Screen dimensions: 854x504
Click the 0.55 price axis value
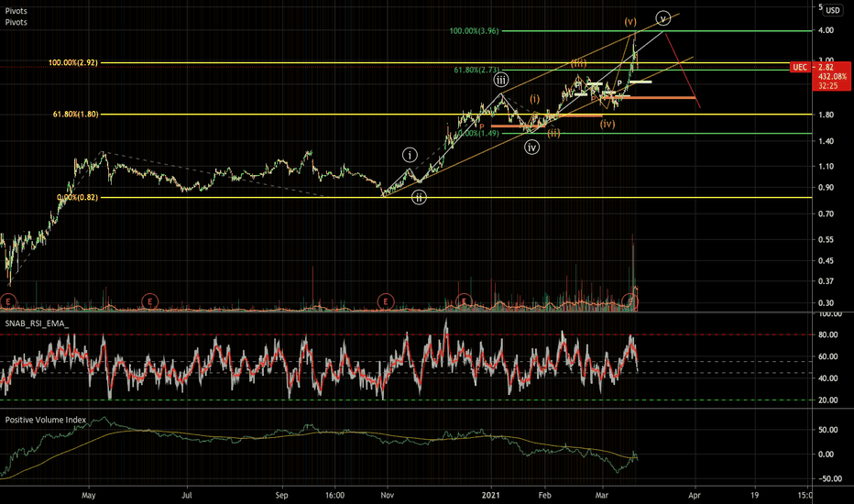(826, 239)
